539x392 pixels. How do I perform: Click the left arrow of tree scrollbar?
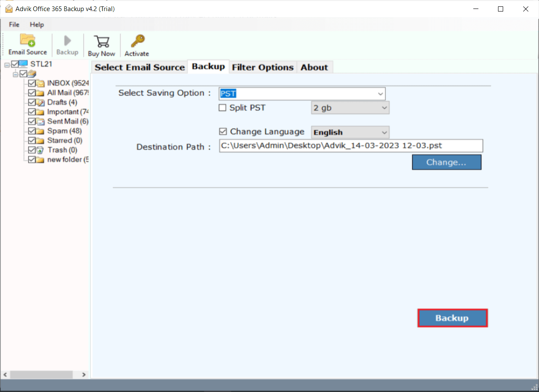click(x=6, y=375)
